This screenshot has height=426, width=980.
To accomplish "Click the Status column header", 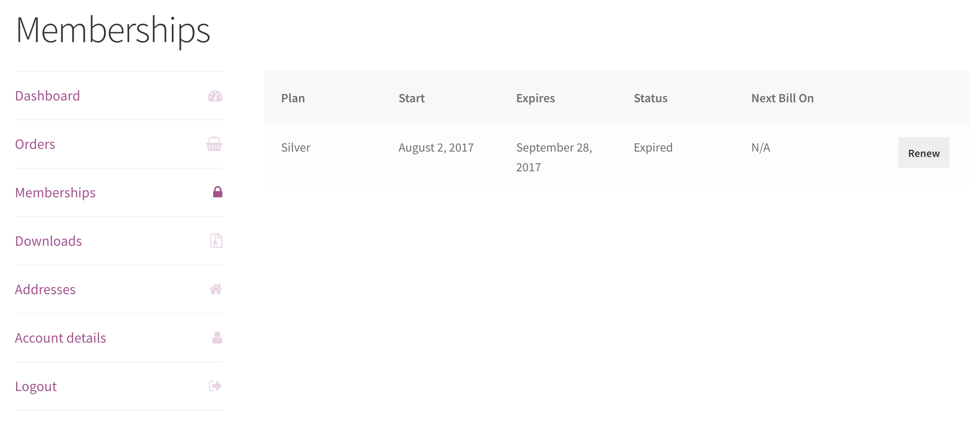I will point(651,98).
